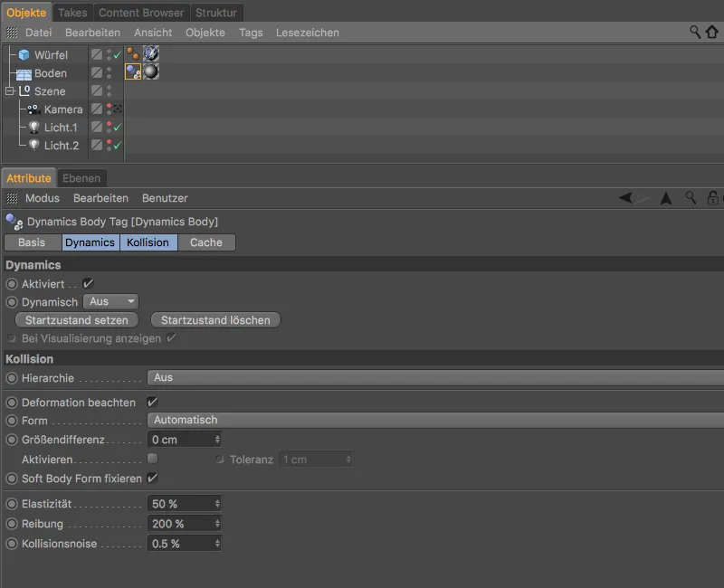Select the Würfel Dynamics Body tag
724x588 pixels.
click(x=133, y=54)
